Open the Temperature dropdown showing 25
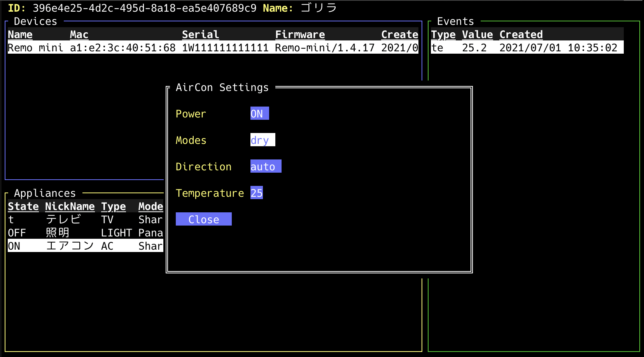644x357 pixels. (256, 193)
